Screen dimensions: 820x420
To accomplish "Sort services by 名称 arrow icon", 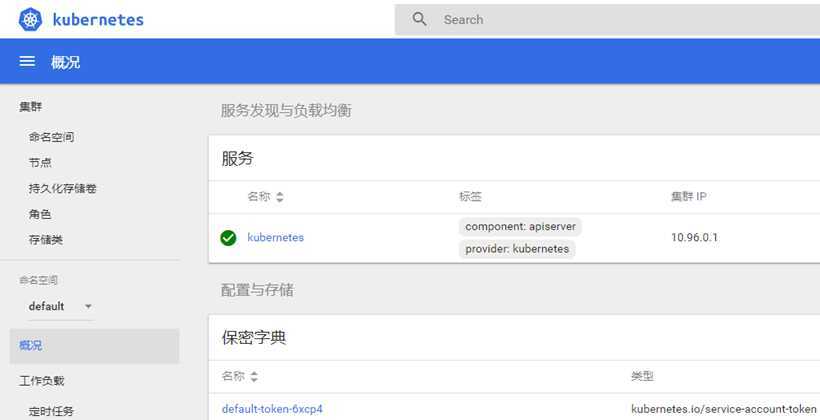I will coord(280,197).
